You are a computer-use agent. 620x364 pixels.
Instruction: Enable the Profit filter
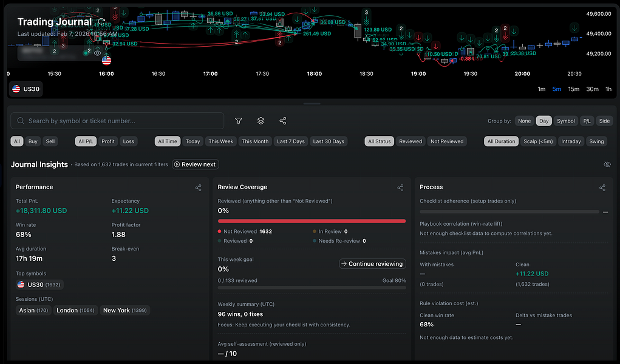(x=108, y=141)
